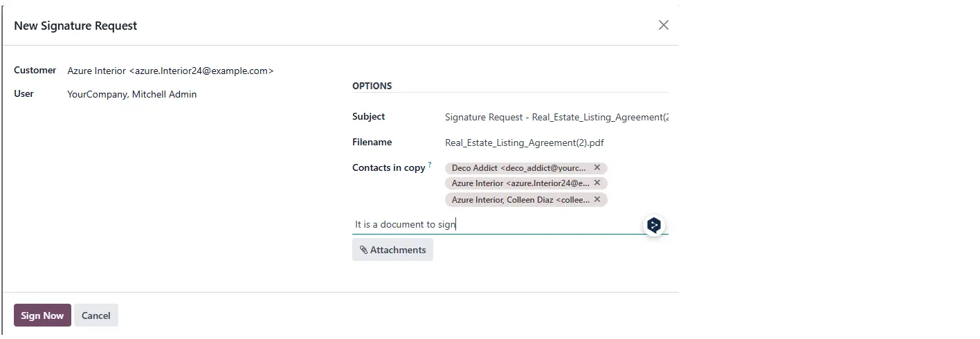
Task: Select the User YourCompany, Mitchell Admin value
Action: pyautogui.click(x=132, y=94)
